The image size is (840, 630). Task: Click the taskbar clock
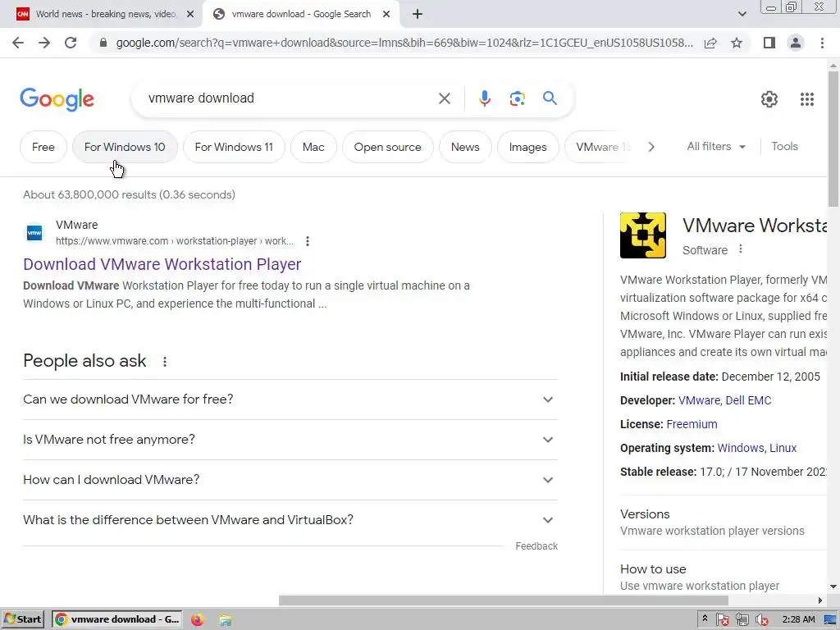pyautogui.click(x=798, y=620)
